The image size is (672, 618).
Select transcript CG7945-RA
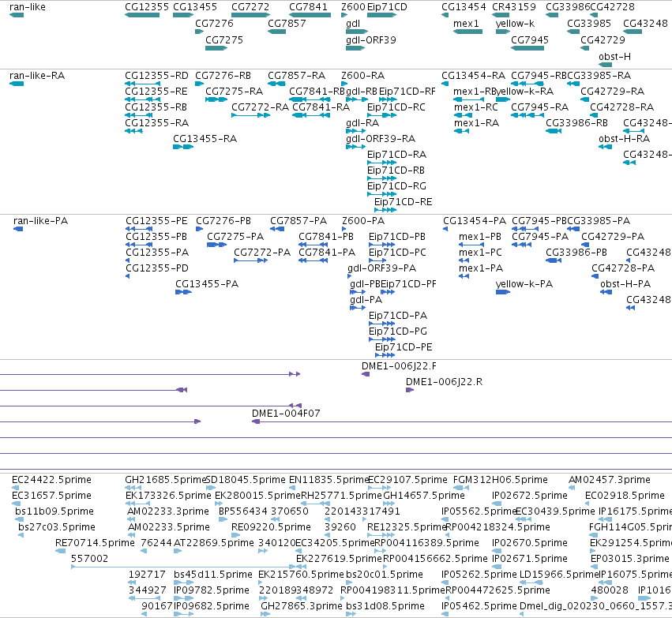tap(527, 115)
